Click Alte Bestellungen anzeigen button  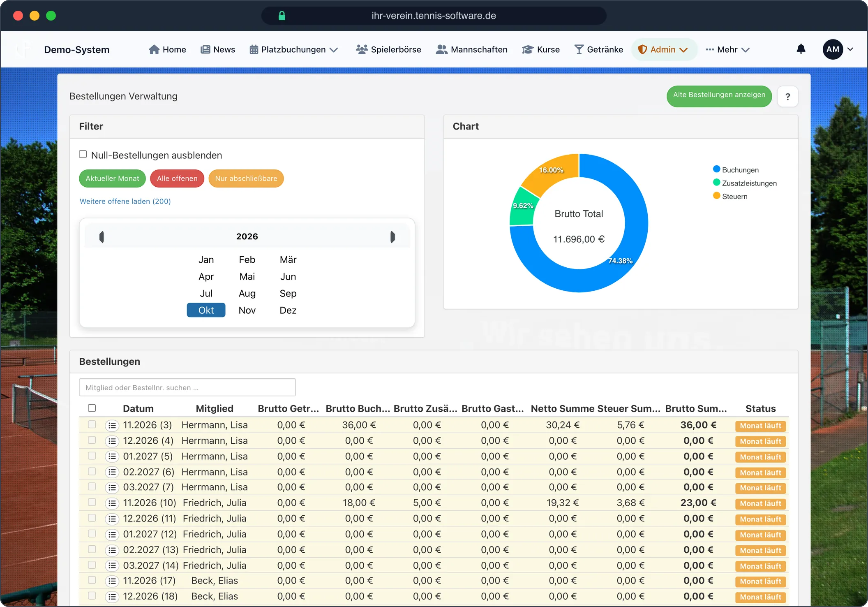click(719, 96)
